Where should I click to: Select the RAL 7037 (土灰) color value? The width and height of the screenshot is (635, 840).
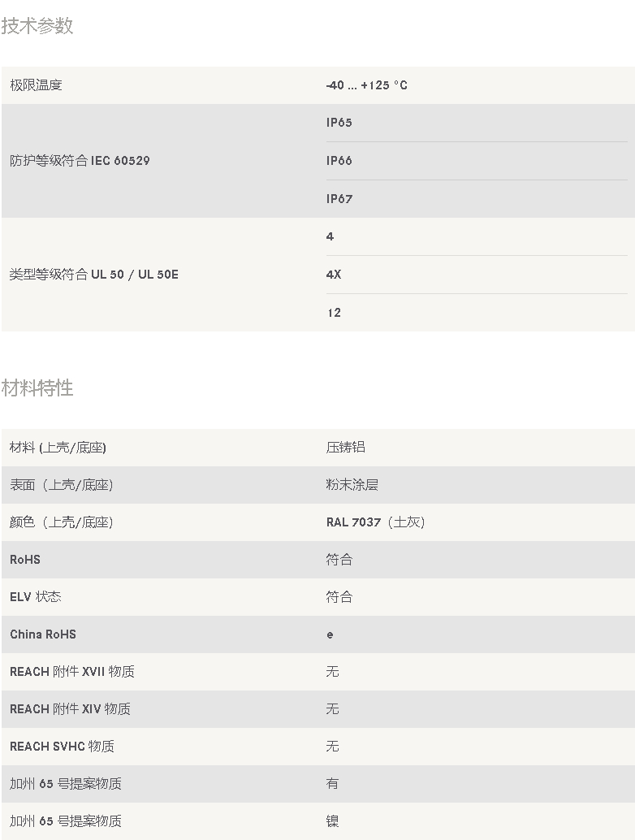click(x=375, y=522)
